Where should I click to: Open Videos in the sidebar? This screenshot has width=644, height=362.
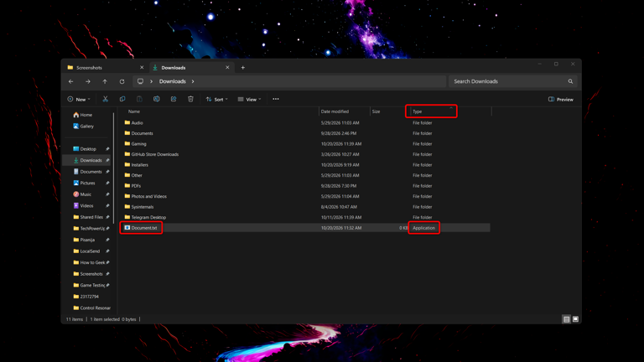(86, 205)
